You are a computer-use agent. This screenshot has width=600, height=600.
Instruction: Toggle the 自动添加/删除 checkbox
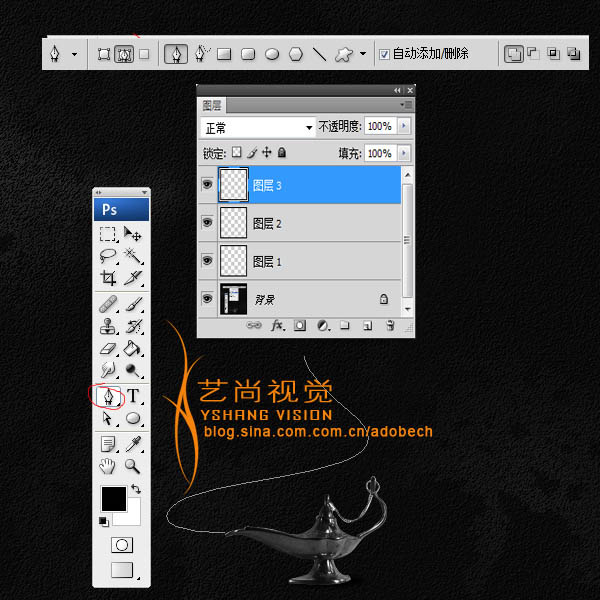pos(385,54)
